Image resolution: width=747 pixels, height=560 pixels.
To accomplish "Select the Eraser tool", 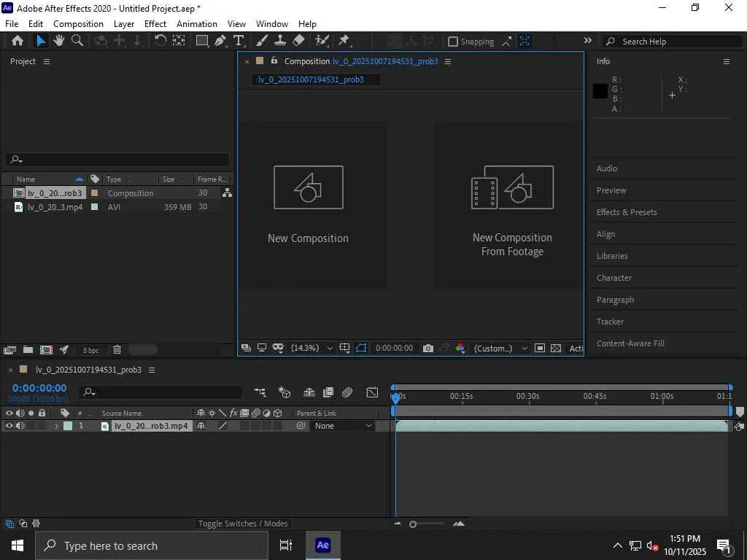I will point(298,41).
